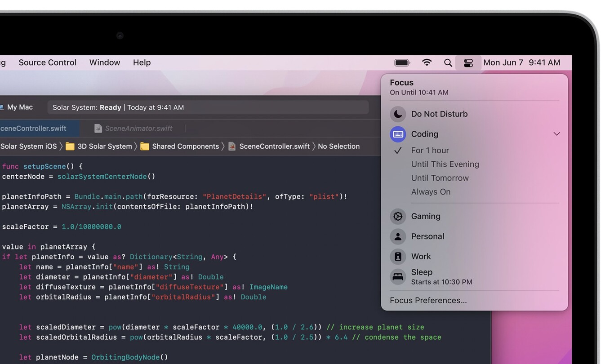Select the Do Not Disturb moon icon

point(397,114)
